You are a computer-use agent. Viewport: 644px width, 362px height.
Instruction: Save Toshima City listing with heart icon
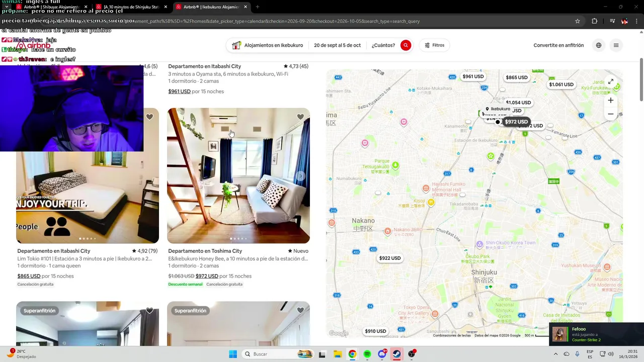click(x=300, y=117)
